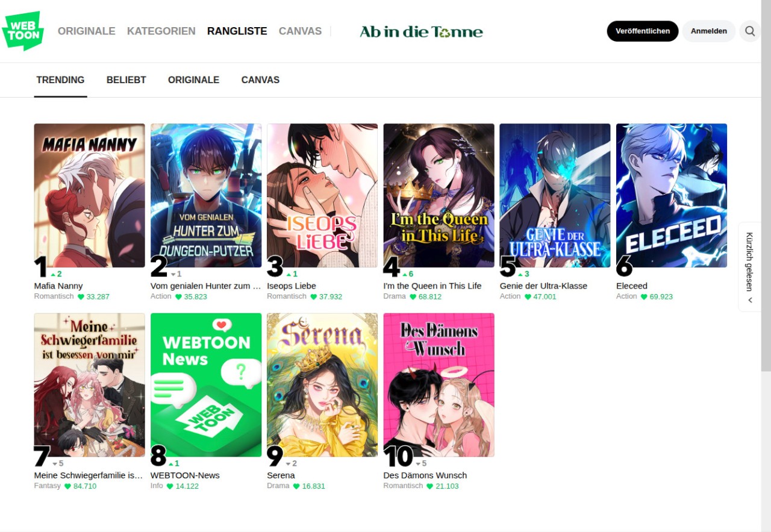Open the CANVAS ranking tab
This screenshot has height=532, width=771.
point(260,80)
